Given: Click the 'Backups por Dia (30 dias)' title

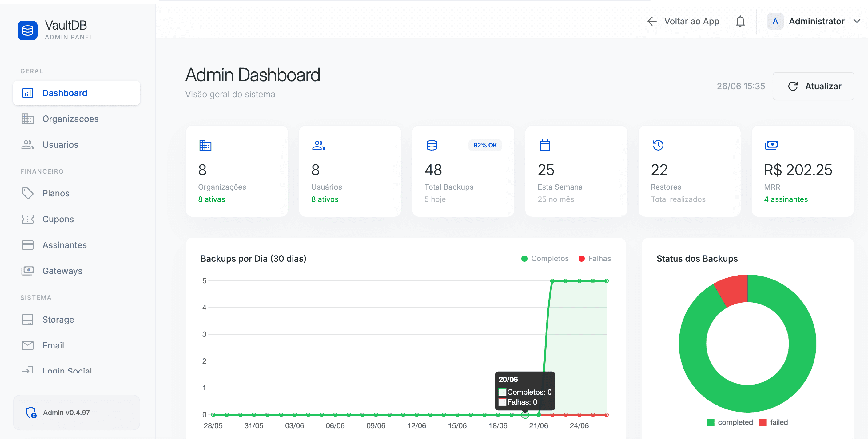Looking at the screenshot, I should click(x=253, y=258).
